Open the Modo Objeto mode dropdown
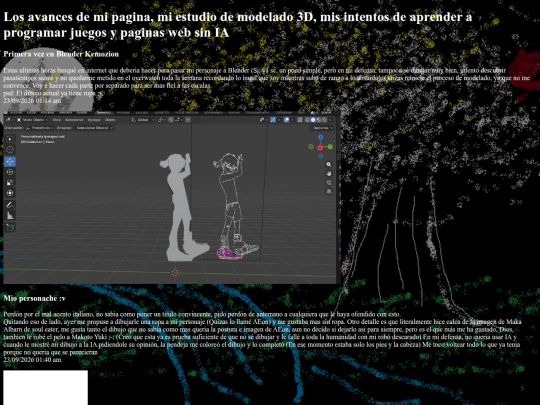The height and width of the screenshot is (405, 540). 32,120
